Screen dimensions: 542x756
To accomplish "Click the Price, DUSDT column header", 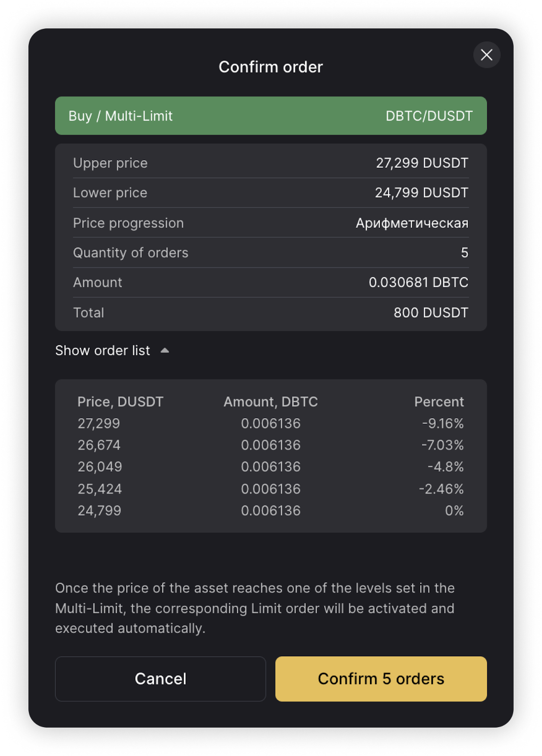I will [120, 402].
